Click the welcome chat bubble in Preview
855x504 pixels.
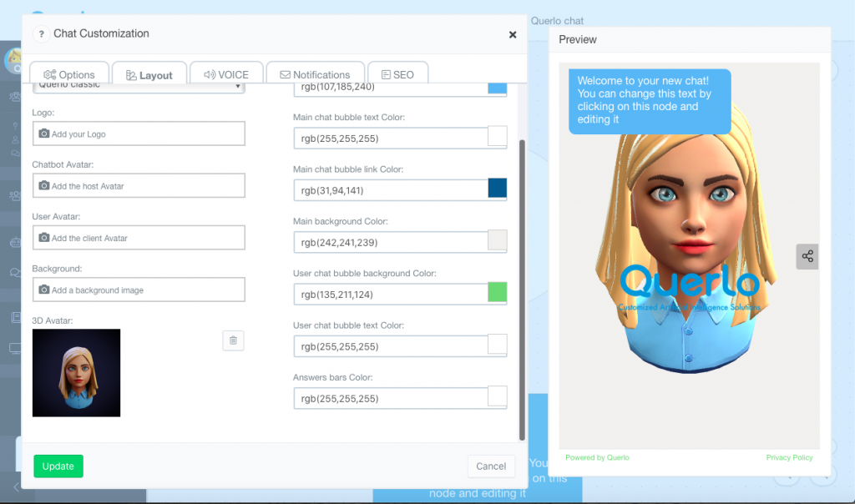[x=650, y=101]
